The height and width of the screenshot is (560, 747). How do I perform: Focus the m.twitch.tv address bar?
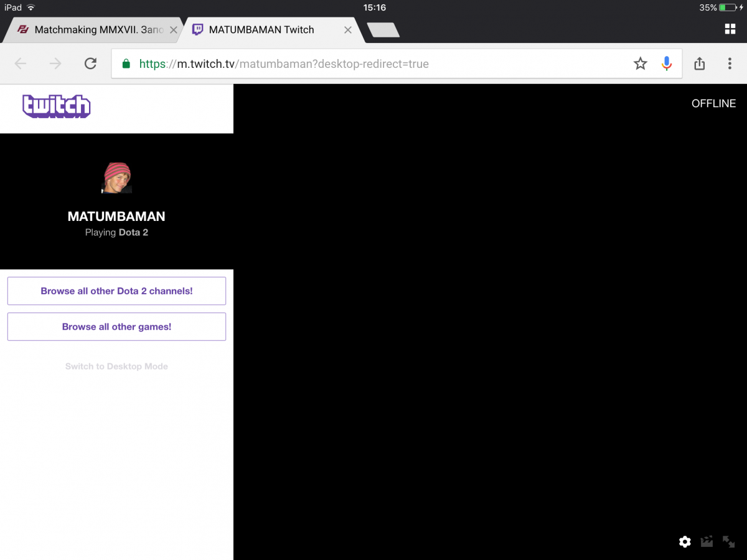point(374,63)
